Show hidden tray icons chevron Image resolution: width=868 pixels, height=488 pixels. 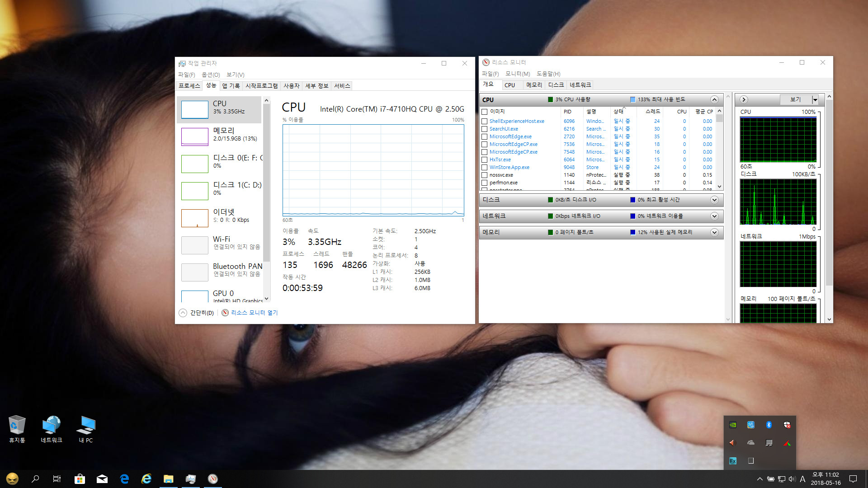[759, 479]
